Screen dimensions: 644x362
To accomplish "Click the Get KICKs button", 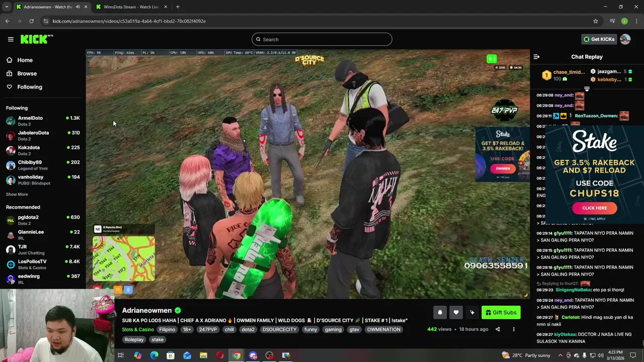I will tap(599, 39).
